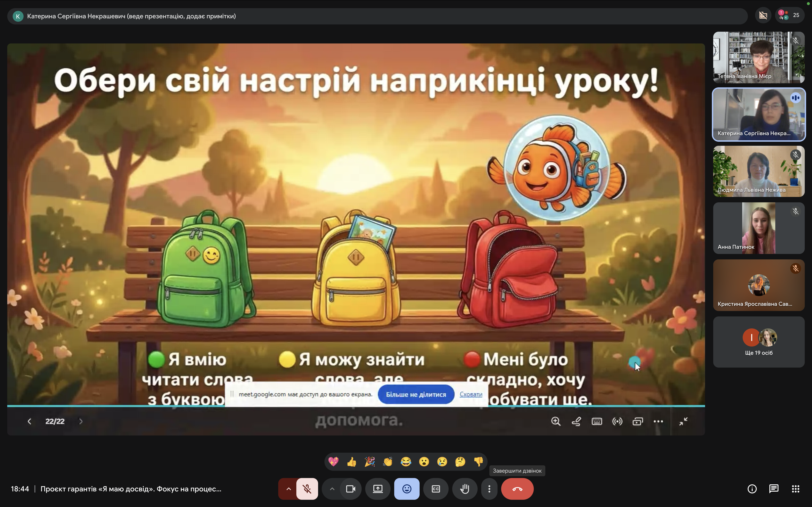Expand audio settings arrow beside microphone
The width and height of the screenshot is (812, 507).
288,489
